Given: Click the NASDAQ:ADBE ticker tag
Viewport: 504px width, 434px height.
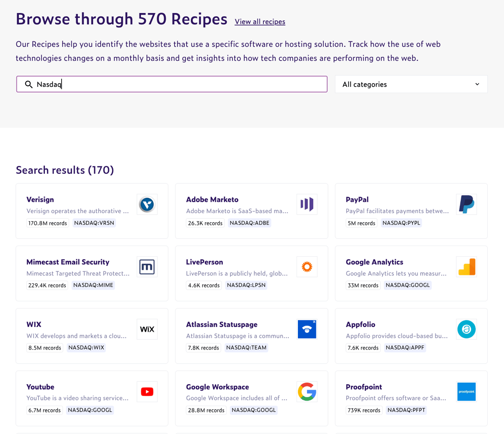Looking at the screenshot, I should [249, 223].
